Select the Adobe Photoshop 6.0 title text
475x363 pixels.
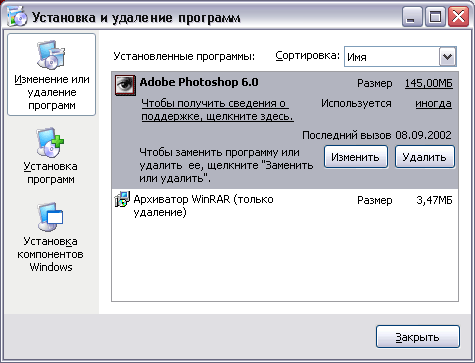[199, 82]
